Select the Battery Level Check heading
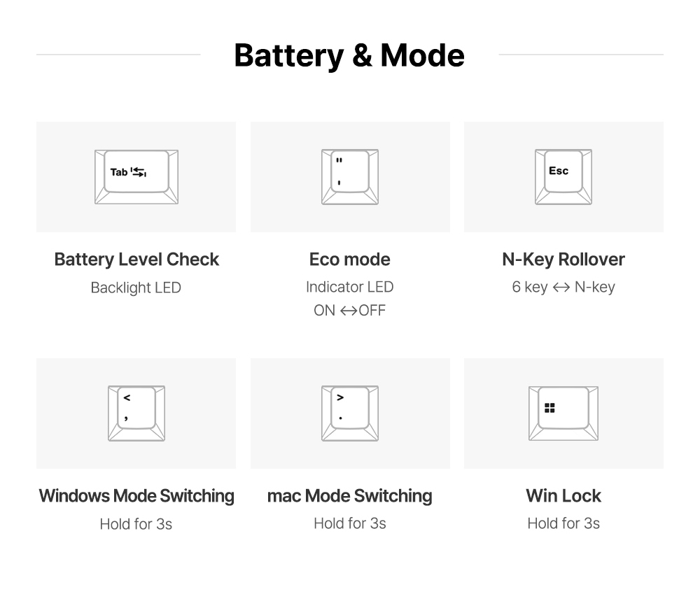700x594 pixels. (x=136, y=260)
